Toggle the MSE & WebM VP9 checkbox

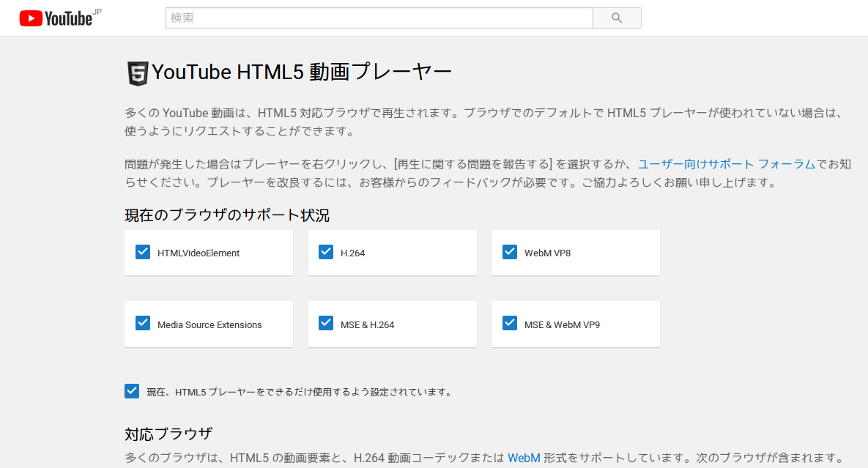[510, 324]
